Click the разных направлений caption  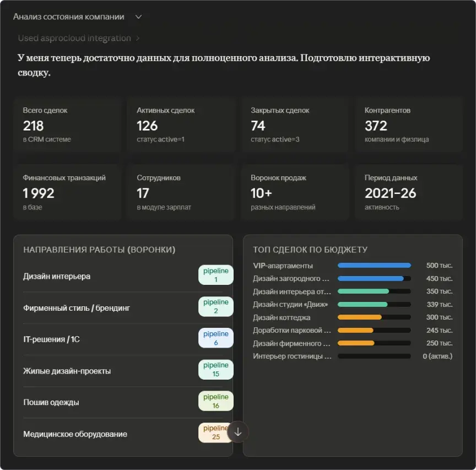283,207
